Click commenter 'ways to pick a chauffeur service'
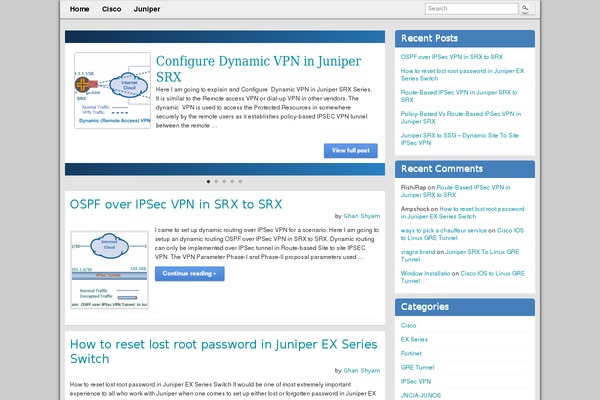This screenshot has width=600, height=400. click(443, 230)
